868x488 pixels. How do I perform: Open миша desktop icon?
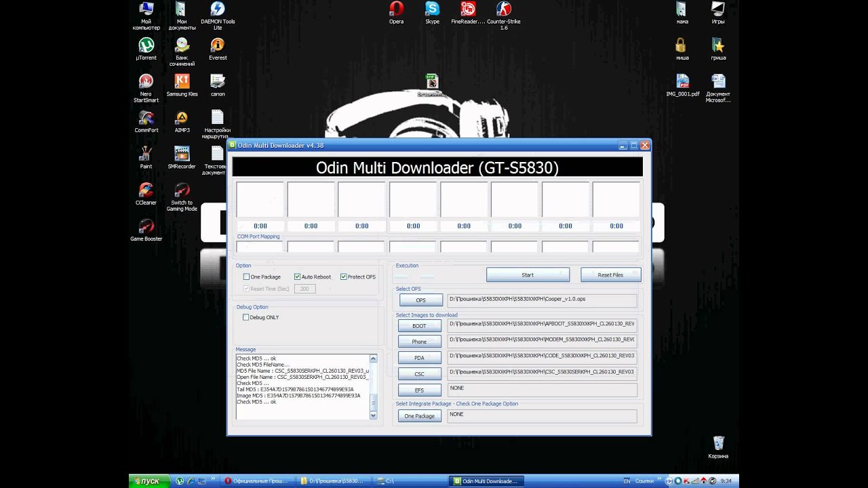coord(682,49)
